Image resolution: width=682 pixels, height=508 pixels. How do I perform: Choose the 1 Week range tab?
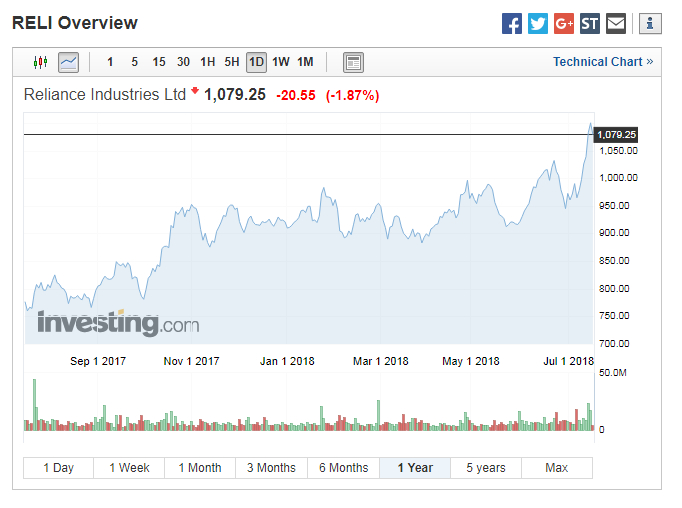coord(129,468)
